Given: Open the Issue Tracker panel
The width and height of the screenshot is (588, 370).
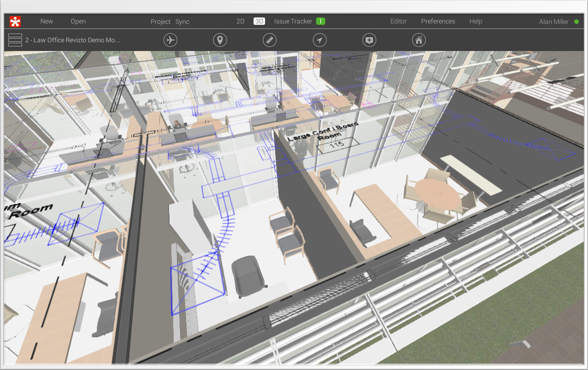Looking at the screenshot, I should 293,21.
